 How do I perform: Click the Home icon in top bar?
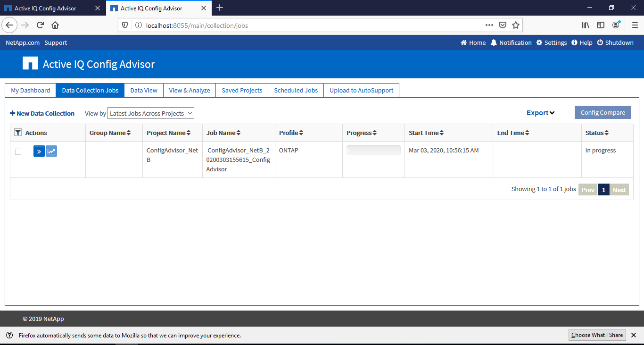pos(464,42)
